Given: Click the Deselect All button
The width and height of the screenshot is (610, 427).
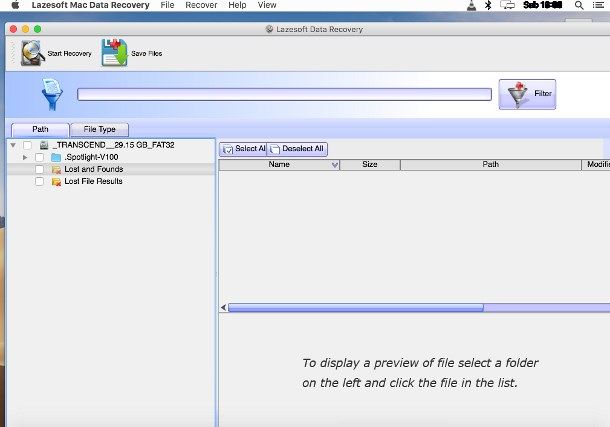Looking at the screenshot, I should pyautogui.click(x=297, y=149).
